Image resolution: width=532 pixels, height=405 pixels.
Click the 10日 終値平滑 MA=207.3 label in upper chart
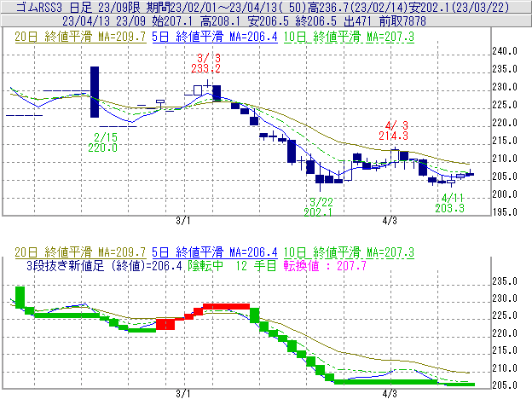[349, 37]
